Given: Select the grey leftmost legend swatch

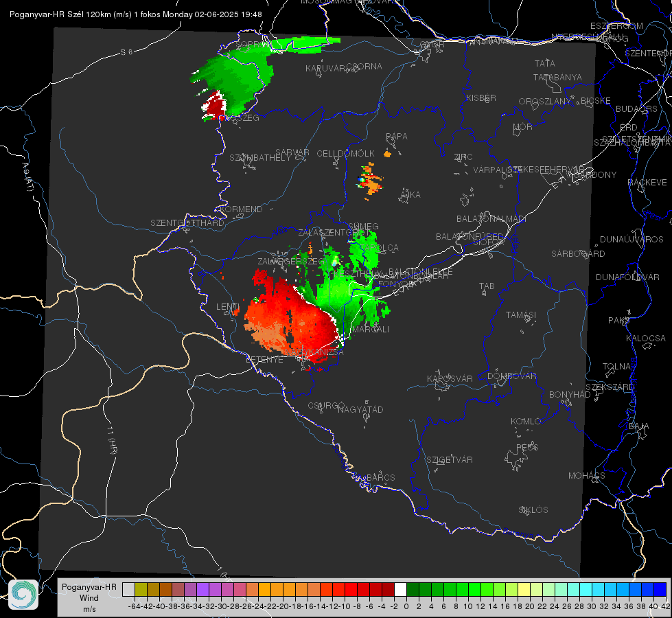Looking at the screenshot, I should [x=128, y=590].
